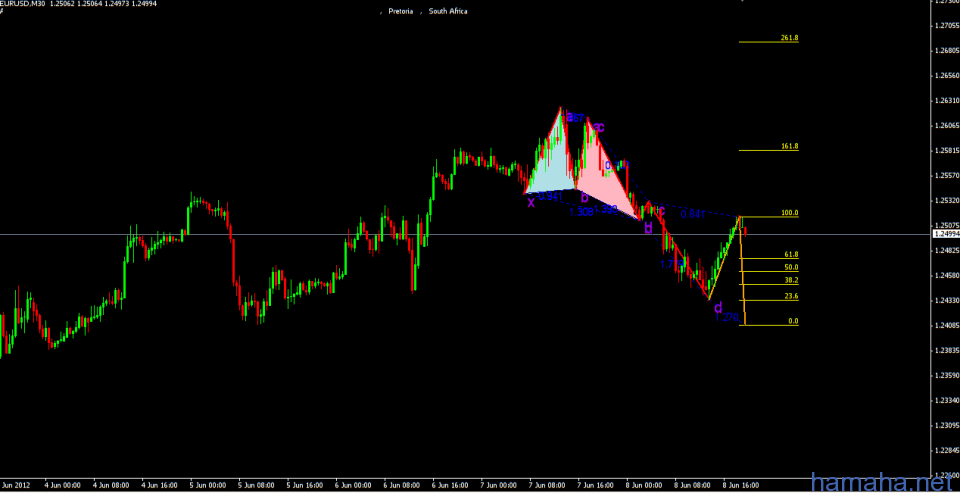Select the 1.390 ratio label
This screenshot has width=960, height=493.
(x=606, y=209)
